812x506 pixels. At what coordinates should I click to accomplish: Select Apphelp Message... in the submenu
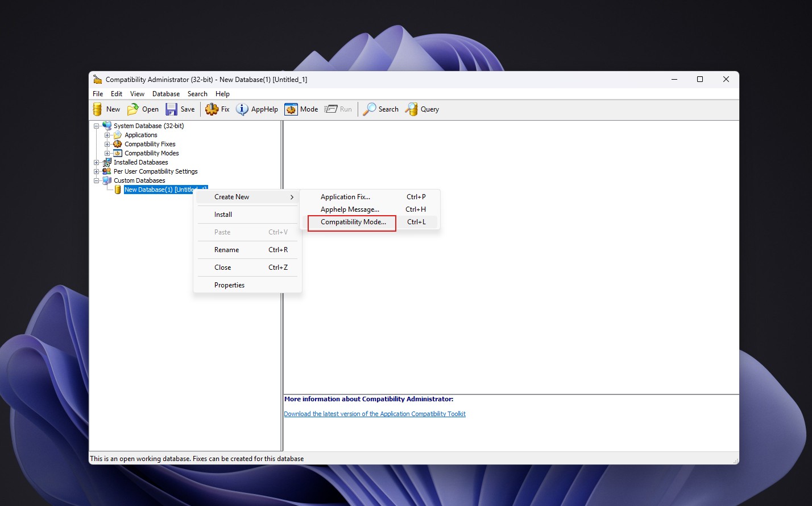(x=370, y=209)
